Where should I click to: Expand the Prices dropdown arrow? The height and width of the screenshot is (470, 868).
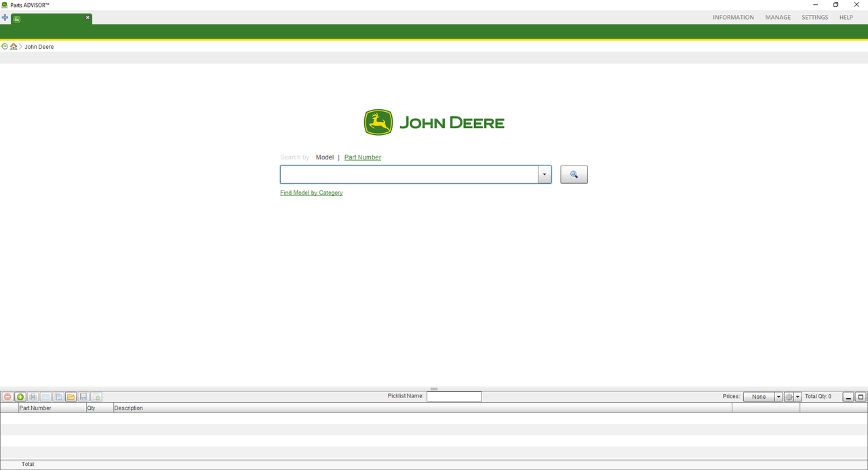pyautogui.click(x=778, y=397)
